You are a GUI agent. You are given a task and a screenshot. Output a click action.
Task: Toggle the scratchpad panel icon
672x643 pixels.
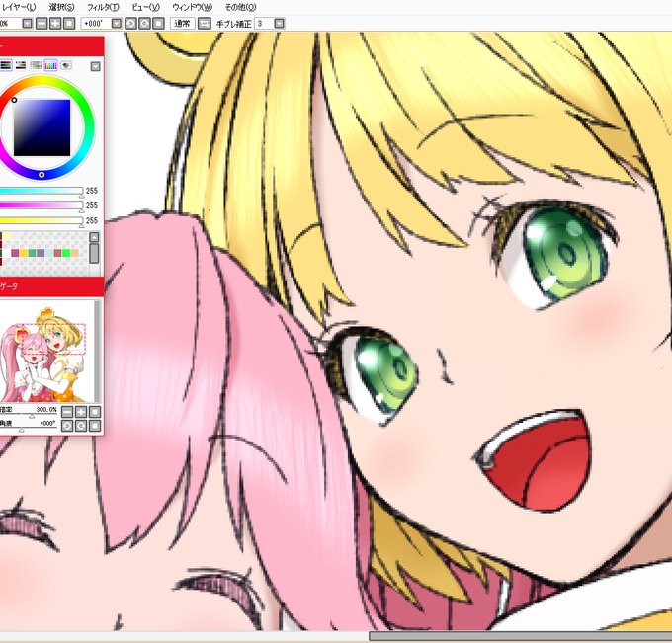pos(65,65)
